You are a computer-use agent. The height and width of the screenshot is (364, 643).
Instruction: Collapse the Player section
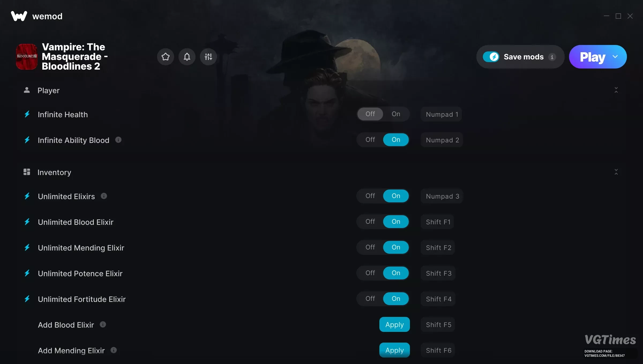pyautogui.click(x=616, y=90)
